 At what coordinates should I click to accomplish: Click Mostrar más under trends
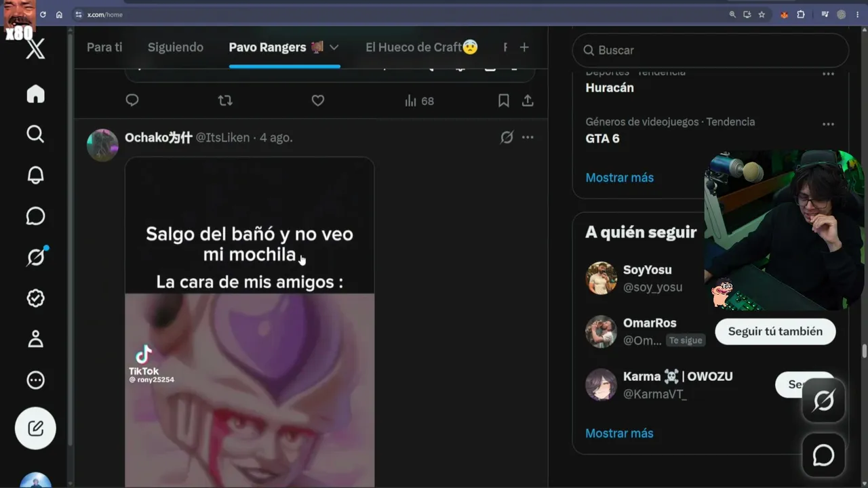click(620, 178)
